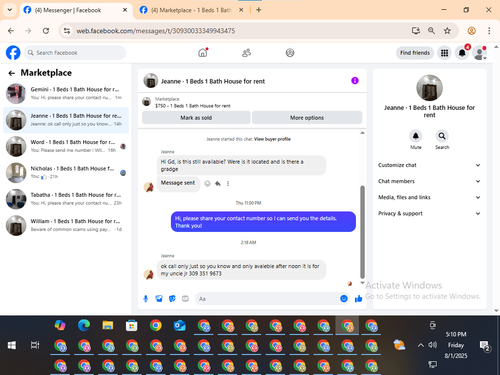Click the browser address bar URL
Image resolution: width=500 pixels, height=375 pixels.
tap(155, 31)
